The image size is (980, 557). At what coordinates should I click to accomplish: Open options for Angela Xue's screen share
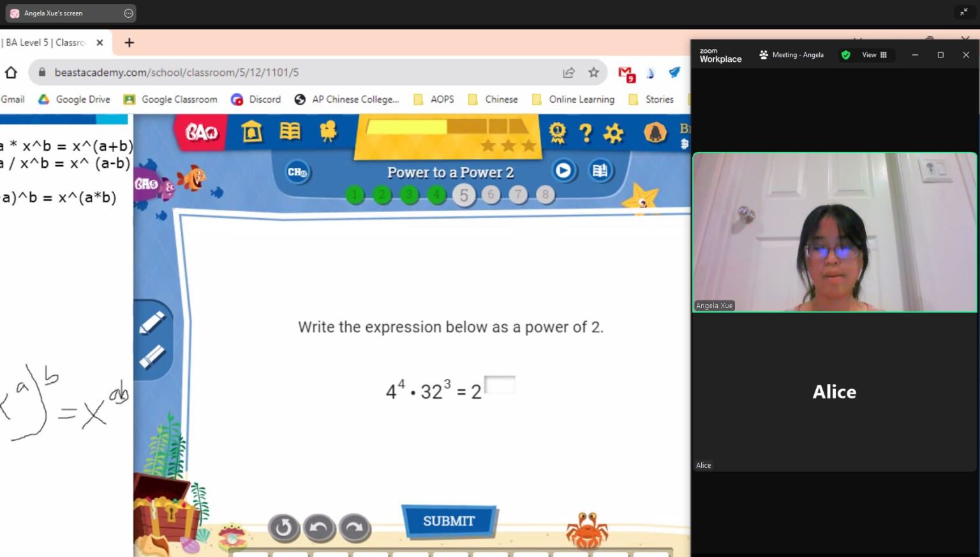[x=128, y=13]
